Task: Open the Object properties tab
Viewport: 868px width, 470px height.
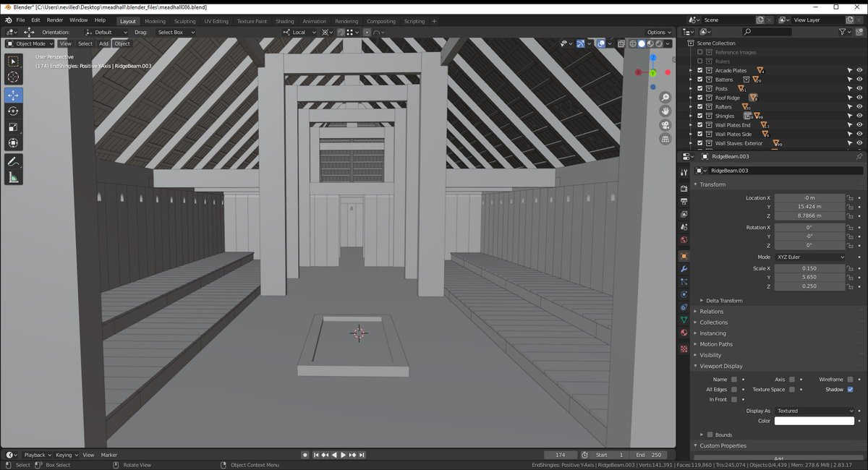Action: pyautogui.click(x=684, y=256)
